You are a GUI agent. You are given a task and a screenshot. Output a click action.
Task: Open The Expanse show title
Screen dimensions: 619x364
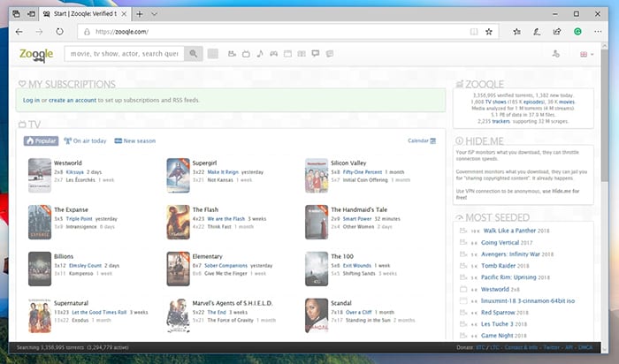(x=71, y=209)
